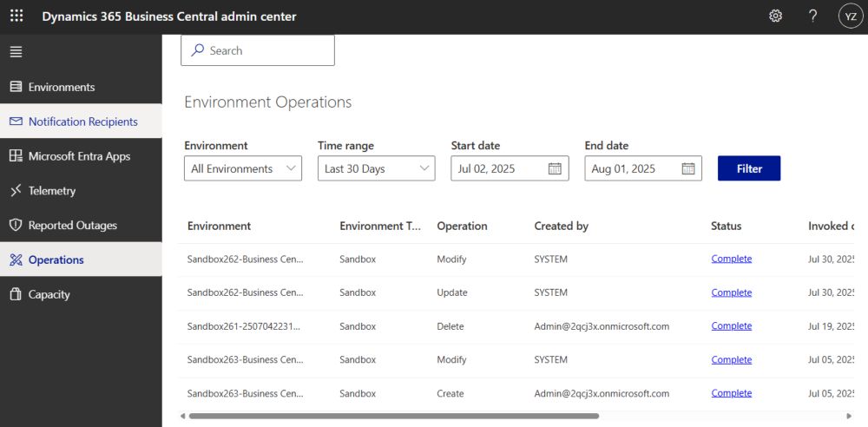Screen dimensions: 868x427
Task: Click the End date field Aug 01, 2025
Action: 643,168
